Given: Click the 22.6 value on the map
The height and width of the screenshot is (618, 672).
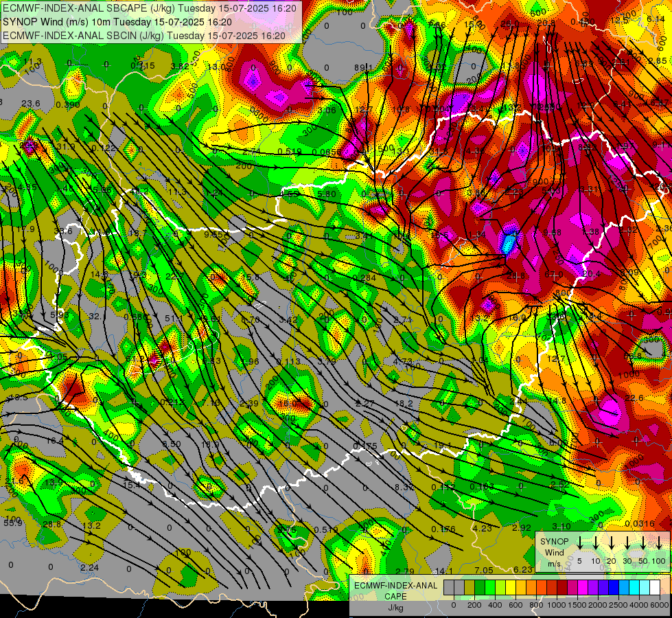Looking at the screenshot, I should pyautogui.click(x=634, y=398).
